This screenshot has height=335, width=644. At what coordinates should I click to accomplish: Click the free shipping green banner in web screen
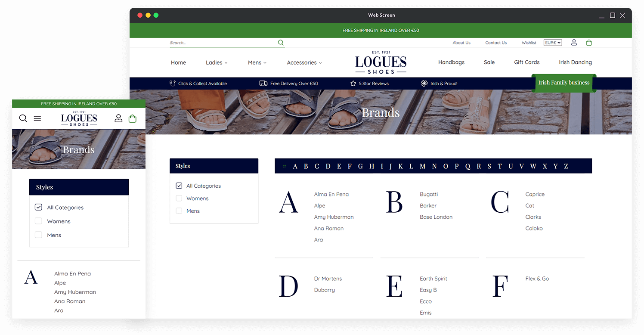tap(381, 31)
